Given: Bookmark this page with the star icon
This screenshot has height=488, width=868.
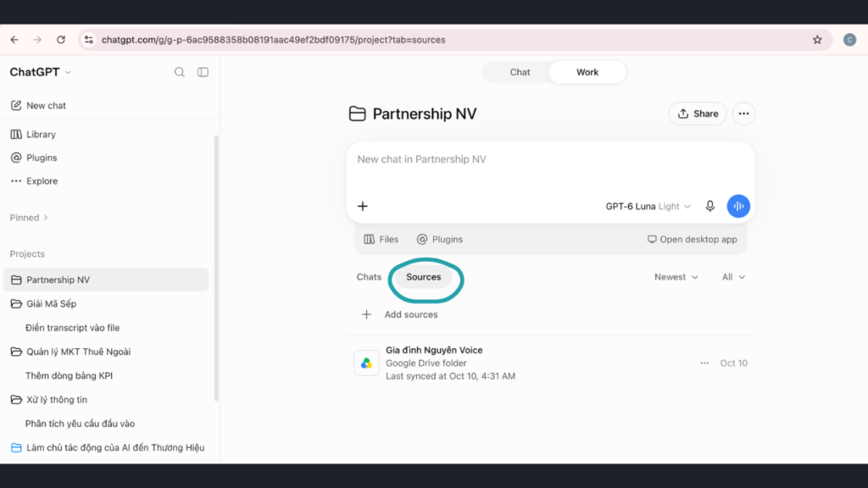Looking at the screenshot, I should 817,40.
